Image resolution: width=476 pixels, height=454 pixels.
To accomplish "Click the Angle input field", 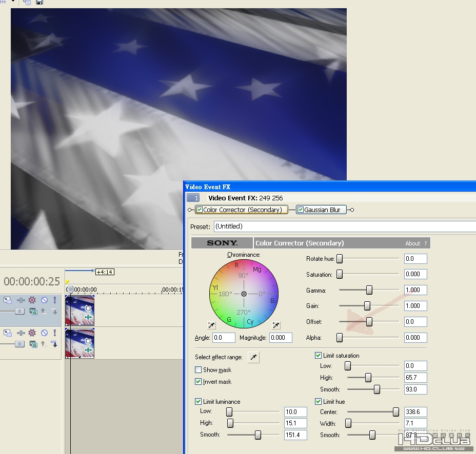I will [224, 338].
